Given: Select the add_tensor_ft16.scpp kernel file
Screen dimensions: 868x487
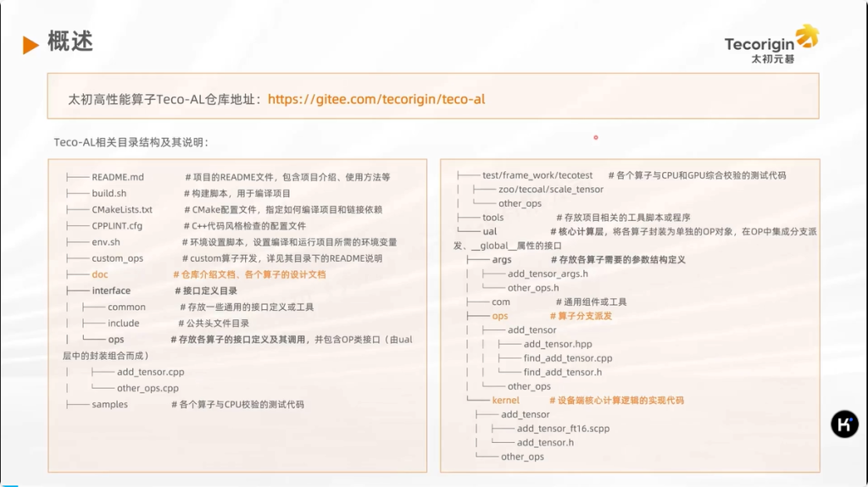Looking at the screenshot, I should (x=563, y=429).
